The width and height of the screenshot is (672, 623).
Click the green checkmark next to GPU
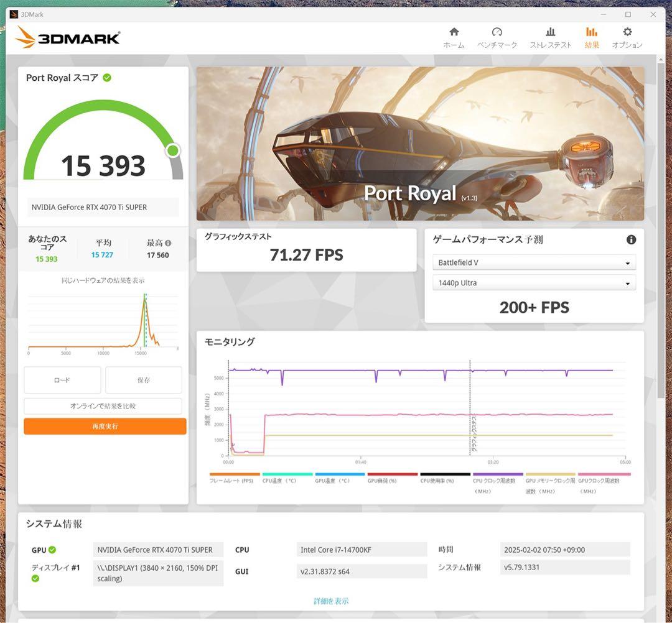53,550
